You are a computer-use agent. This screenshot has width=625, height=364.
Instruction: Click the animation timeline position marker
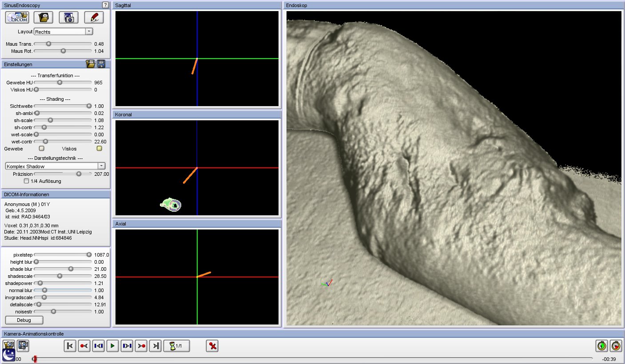click(35, 359)
